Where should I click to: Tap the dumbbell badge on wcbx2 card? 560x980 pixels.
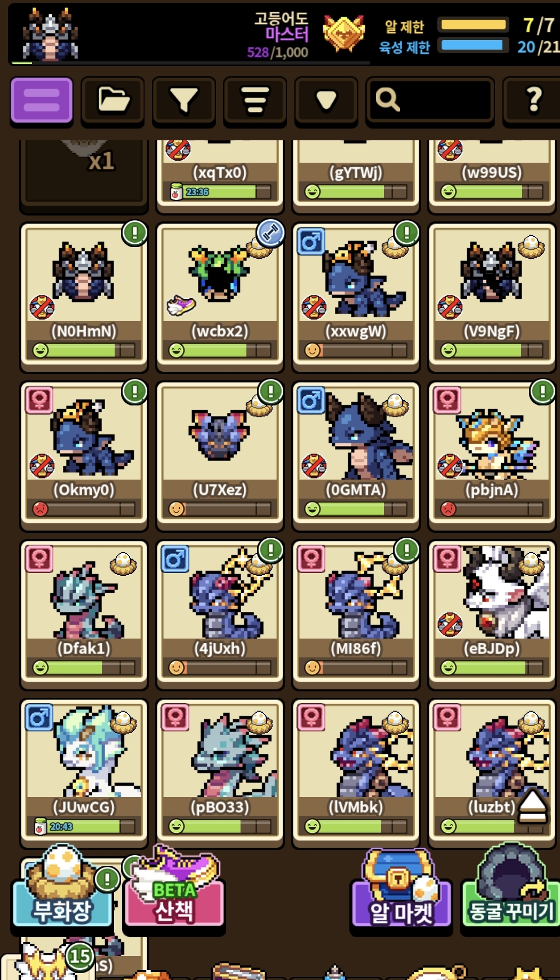[x=270, y=233]
